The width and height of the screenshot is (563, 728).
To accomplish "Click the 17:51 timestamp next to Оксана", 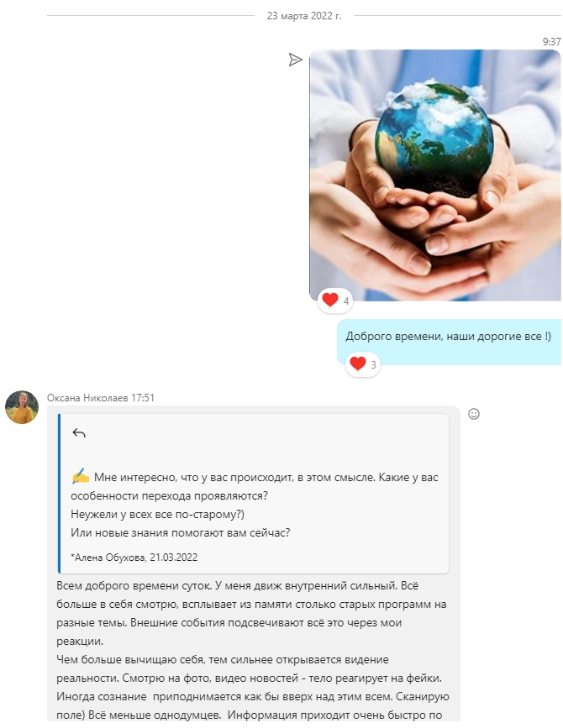I will [x=143, y=398].
